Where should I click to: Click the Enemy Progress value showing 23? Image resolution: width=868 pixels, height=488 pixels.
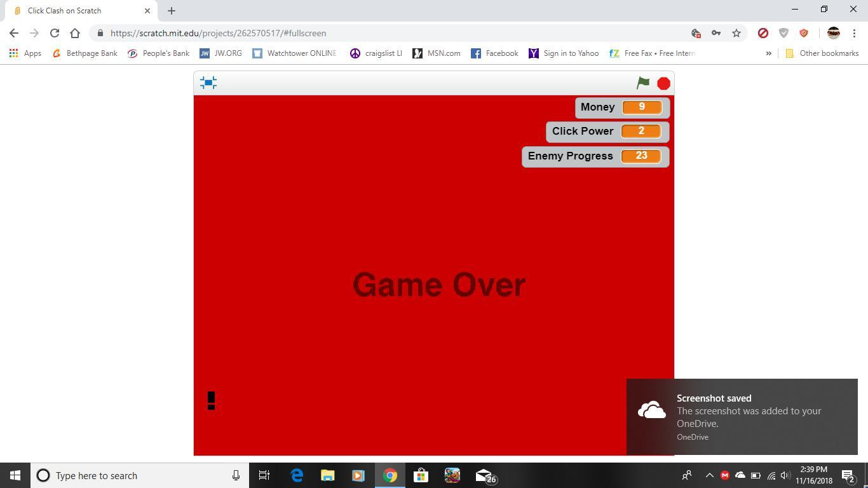[x=641, y=156]
